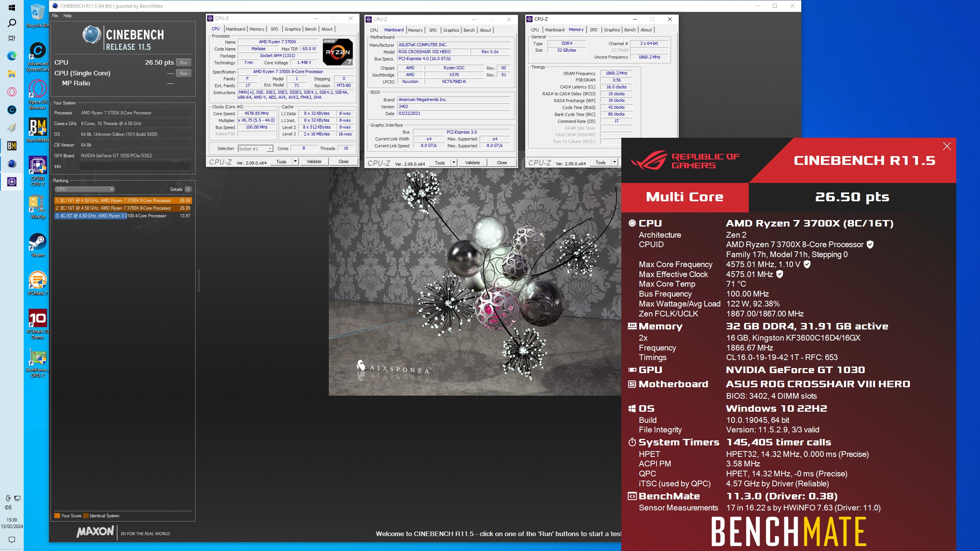980x551 pixels.
Task: Open the File menu in Cinebench
Action: (55, 16)
